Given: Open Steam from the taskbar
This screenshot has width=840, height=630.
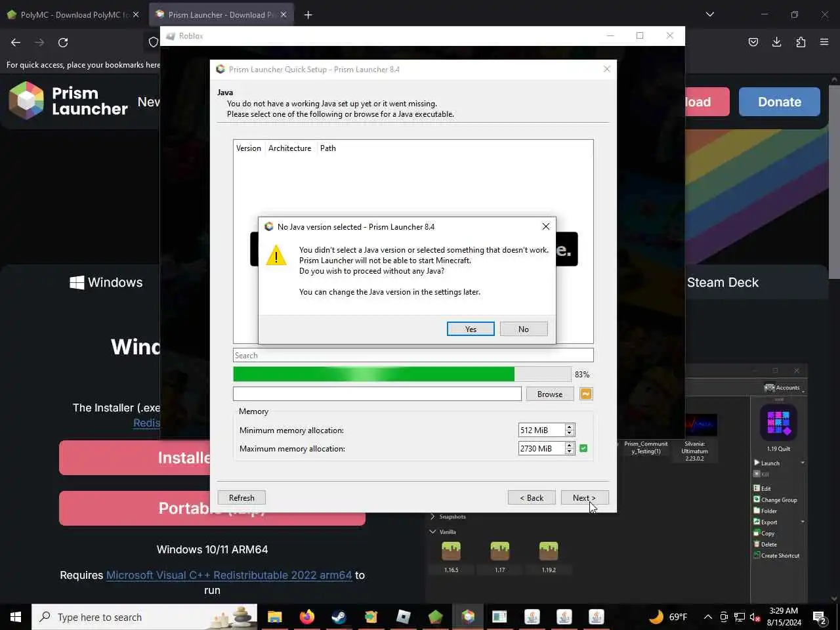Looking at the screenshot, I should [x=339, y=617].
